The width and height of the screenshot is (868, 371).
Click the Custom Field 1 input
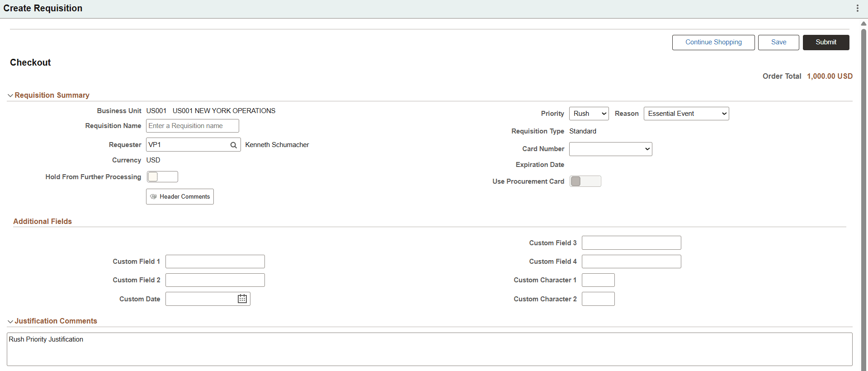pyautogui.click(x=215, y=262)
